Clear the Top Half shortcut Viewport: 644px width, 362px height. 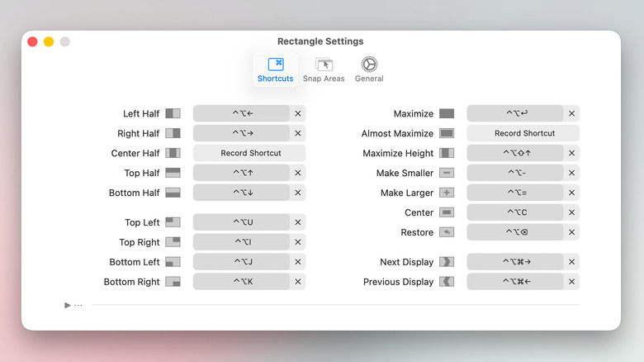click(298, 173)
